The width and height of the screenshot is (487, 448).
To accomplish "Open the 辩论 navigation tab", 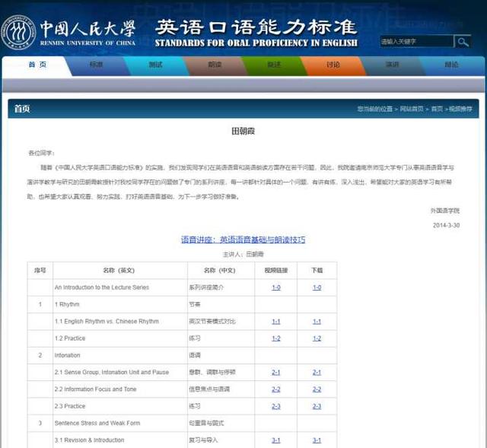I will coord(451,65).
